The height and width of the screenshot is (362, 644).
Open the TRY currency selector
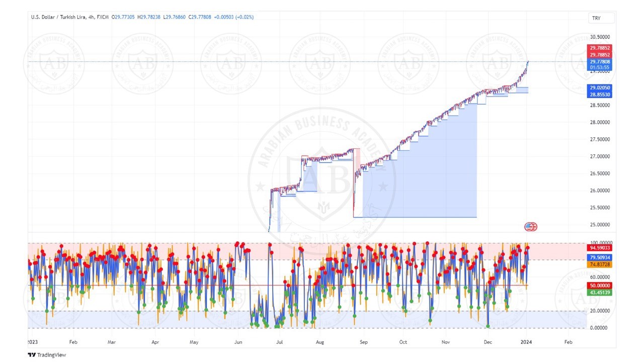pos(602,18)
